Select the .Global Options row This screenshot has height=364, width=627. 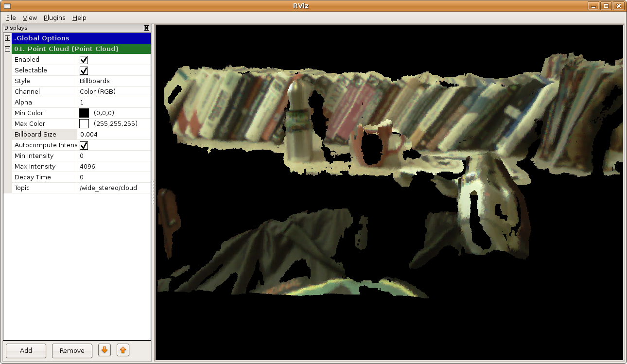[x=81, y=38]
